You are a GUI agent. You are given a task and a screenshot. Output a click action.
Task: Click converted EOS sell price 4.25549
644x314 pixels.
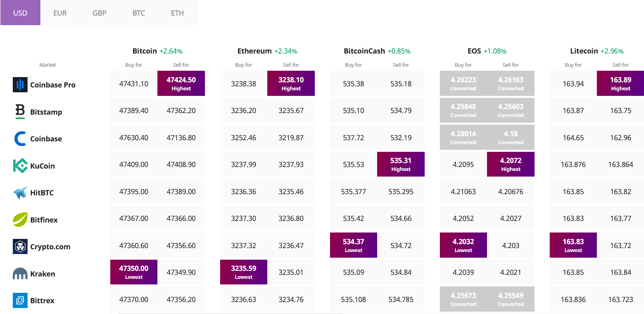tap(511, 299)
